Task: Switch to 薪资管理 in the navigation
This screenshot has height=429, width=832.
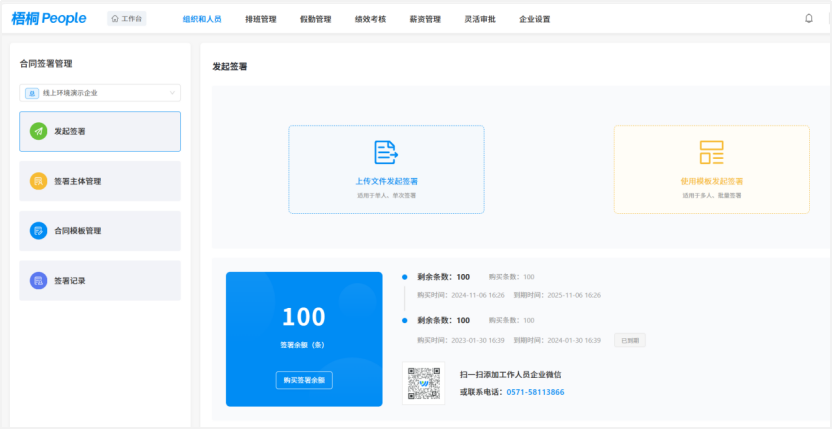Action: click(425, 19)
